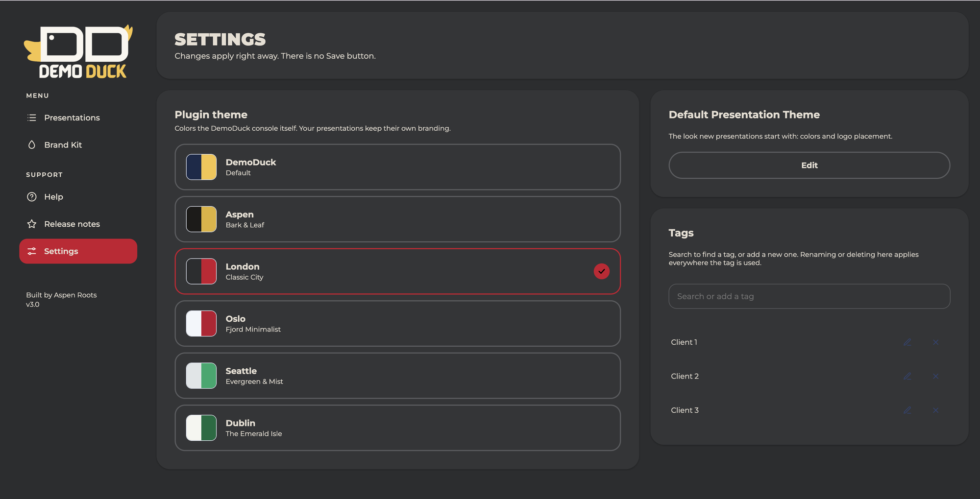Click the London theme checkmark badge
This screenshot has width=980, height=499.
(602, 271)
